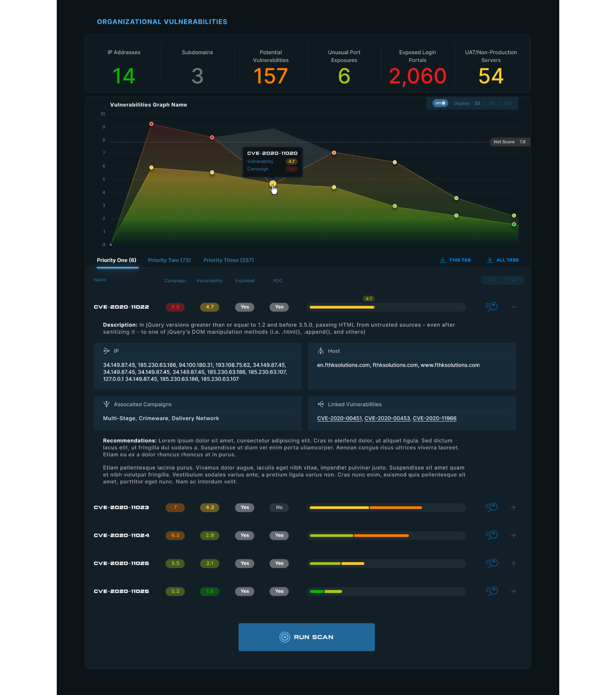
Task: Open the search-details icon for CVE-2020-11024
Action: [x=491, y=535]
